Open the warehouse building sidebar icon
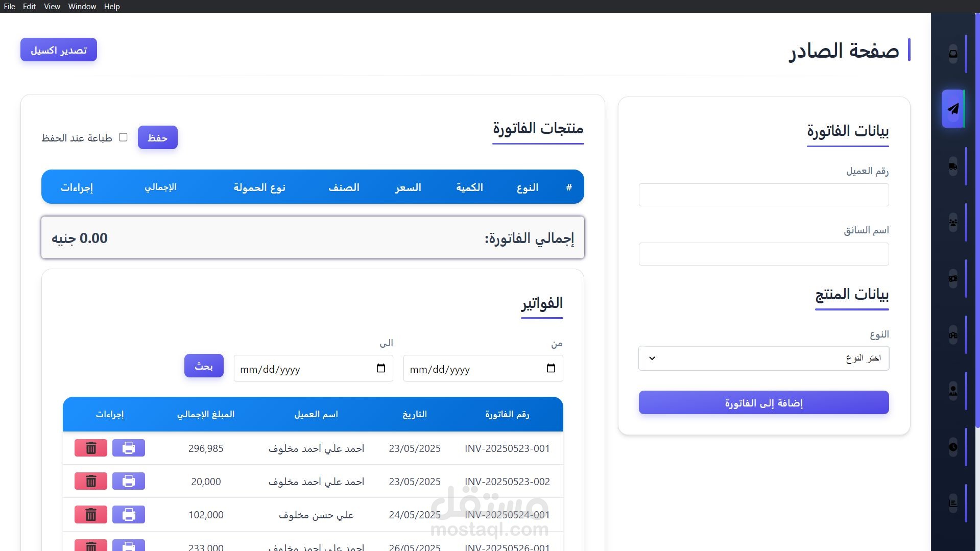 (953, 335)
